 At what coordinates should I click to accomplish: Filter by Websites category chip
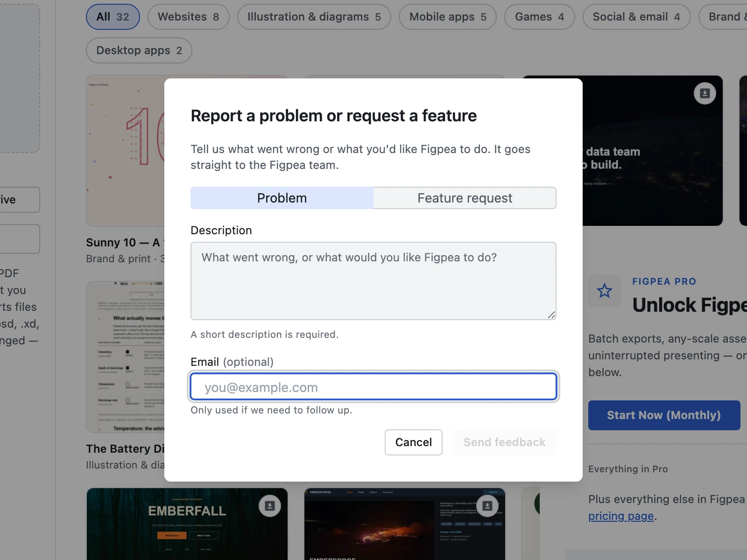pyautogui.click(x=189, y=17)
